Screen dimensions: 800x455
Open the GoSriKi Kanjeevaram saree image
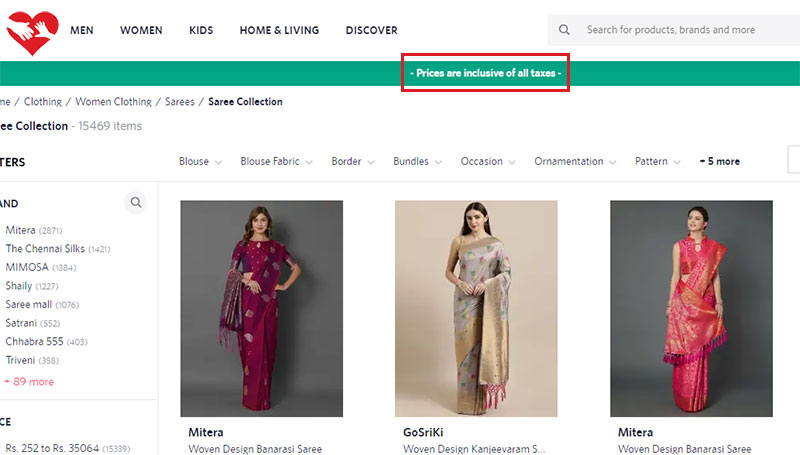click(476, 308)
